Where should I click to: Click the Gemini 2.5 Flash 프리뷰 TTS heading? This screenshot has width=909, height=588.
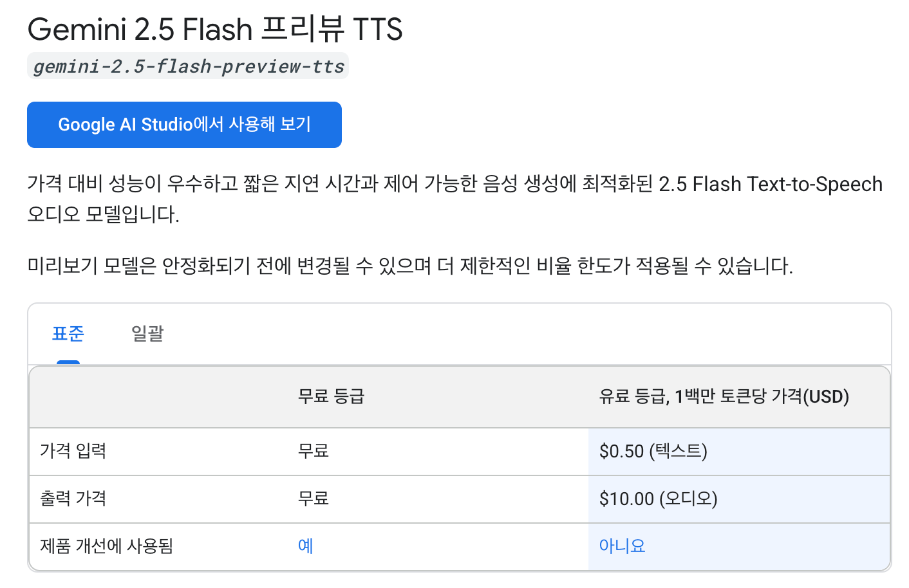click(x=215, y=30)
